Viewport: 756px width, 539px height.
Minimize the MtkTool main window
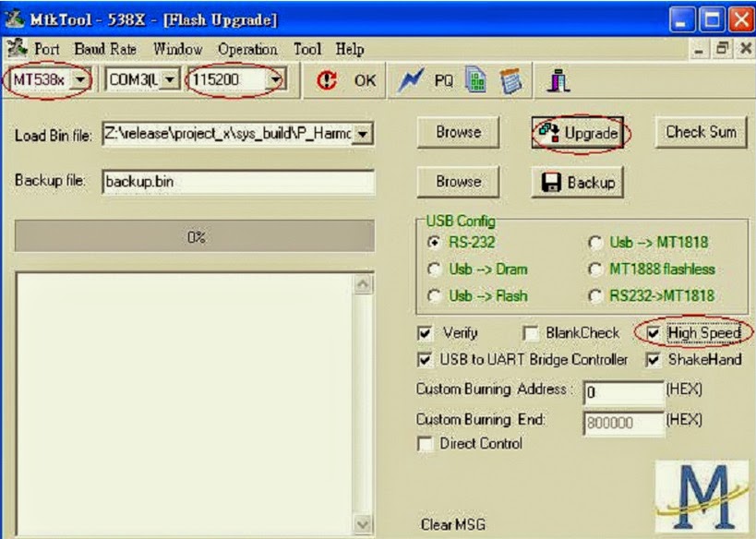coord(682,20)
